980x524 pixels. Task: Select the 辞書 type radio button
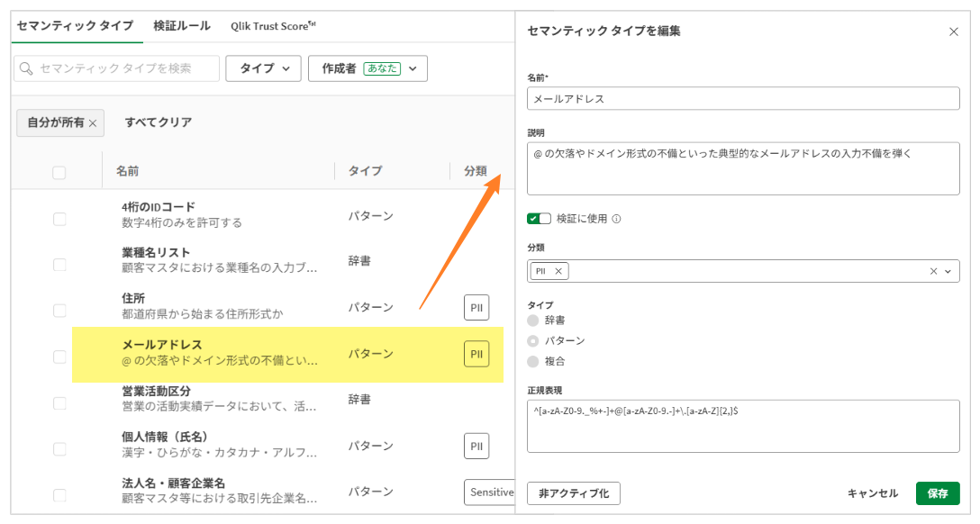[x=532, y=321]
